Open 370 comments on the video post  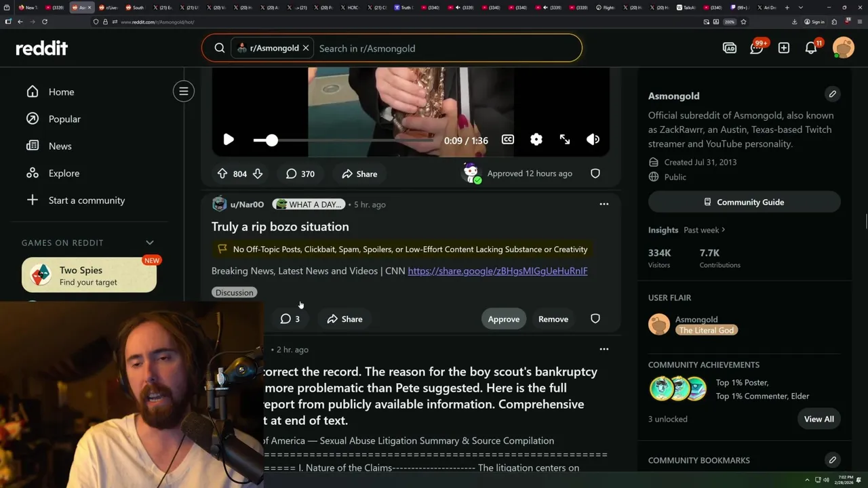point(300,174)
